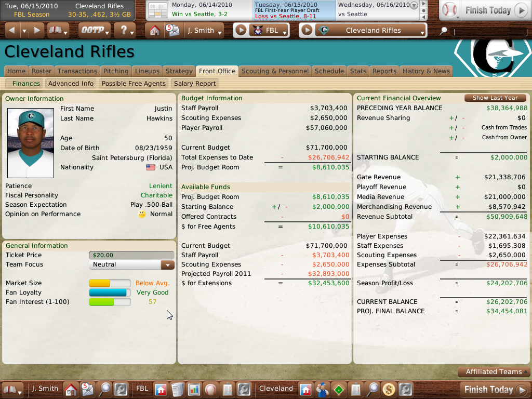
Task: Click the baseball icon in the bottom FBL shortcuts
Action: pos(210,389)
